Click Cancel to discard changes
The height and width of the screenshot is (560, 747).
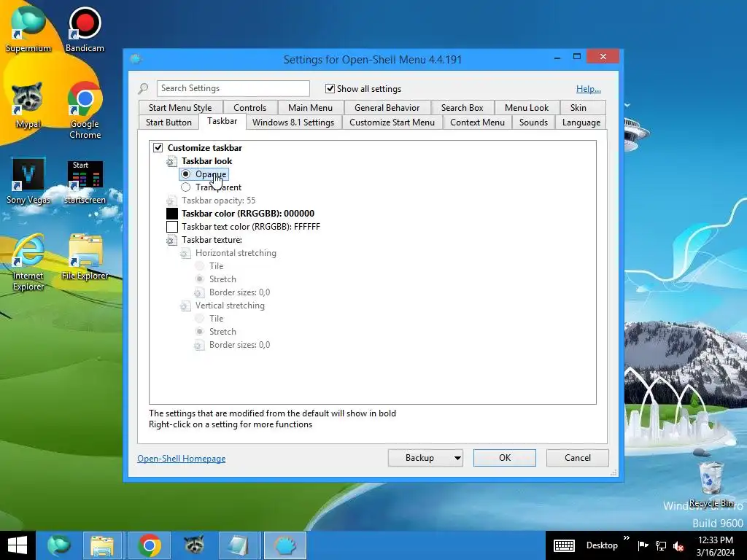click(578, 458)
